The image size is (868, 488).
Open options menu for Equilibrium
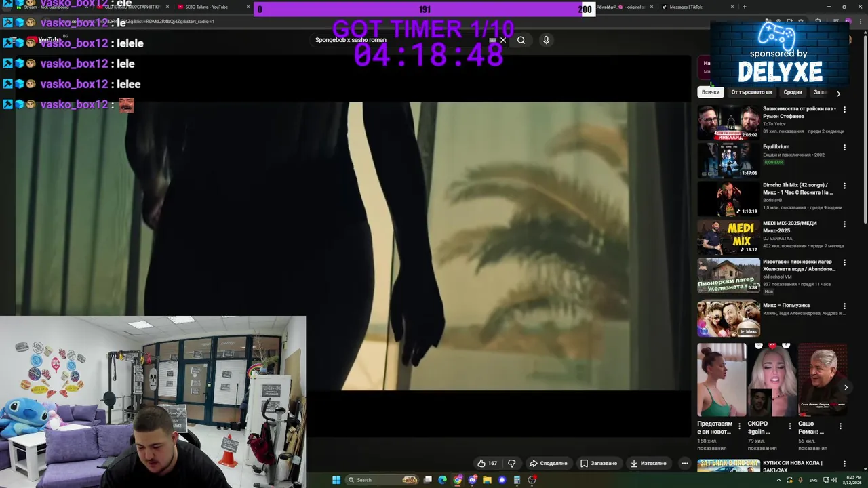tap(844, 147)
